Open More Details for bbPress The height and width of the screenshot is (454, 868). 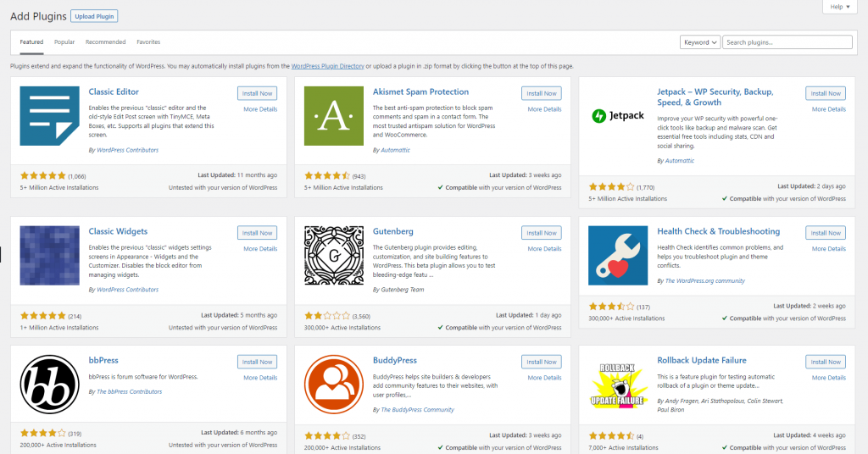tap(260, 378)
